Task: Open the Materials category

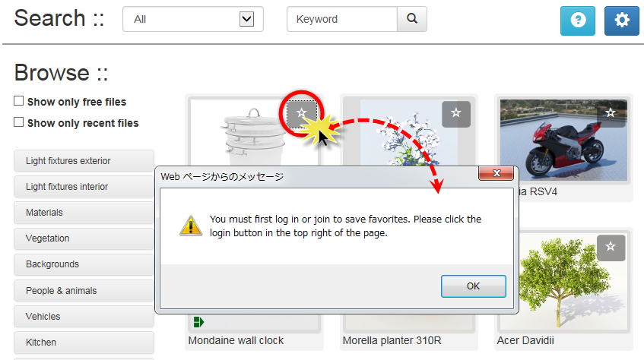Action: click(84, 213)
